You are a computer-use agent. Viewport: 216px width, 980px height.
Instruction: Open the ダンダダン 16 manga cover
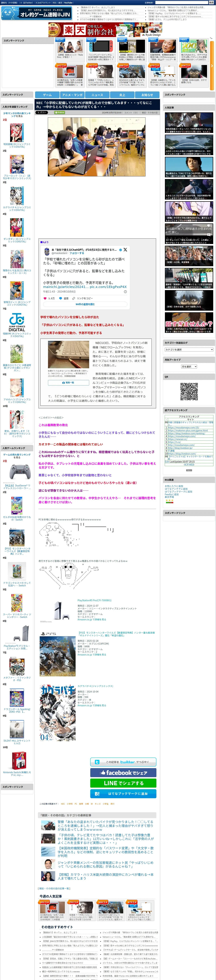pyautogui.click(x=17, y=228)
